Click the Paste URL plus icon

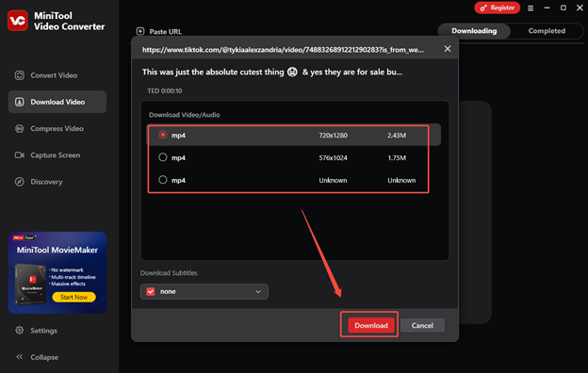pyautogui.click(x=140, y=31)
